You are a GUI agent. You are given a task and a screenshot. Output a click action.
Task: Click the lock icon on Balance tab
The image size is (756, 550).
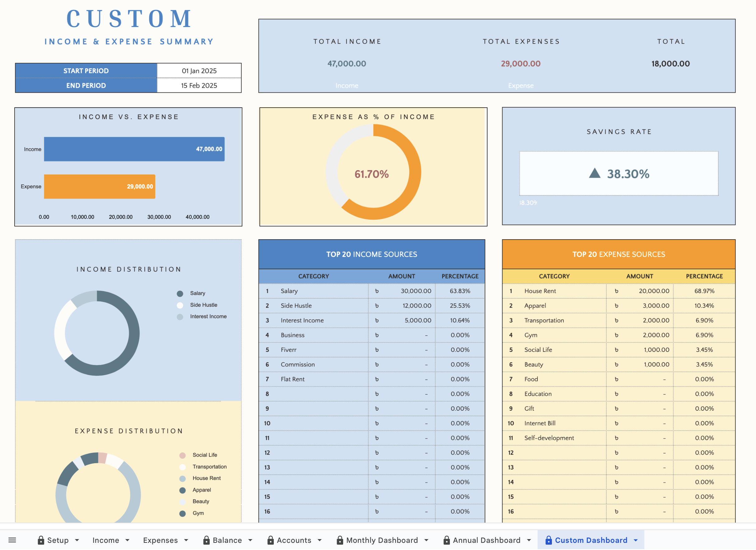(x=206, y=540)
